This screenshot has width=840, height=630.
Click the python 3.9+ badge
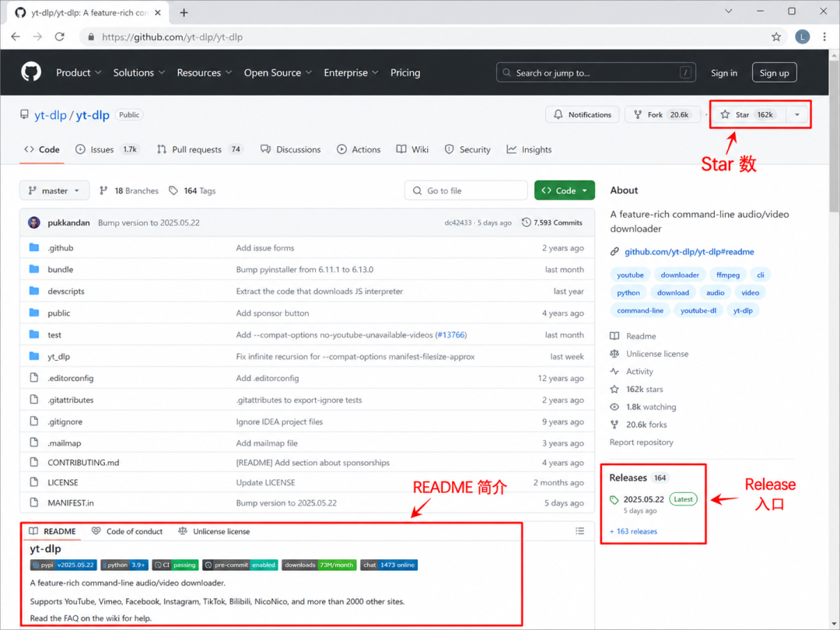[x=124, y=565]
